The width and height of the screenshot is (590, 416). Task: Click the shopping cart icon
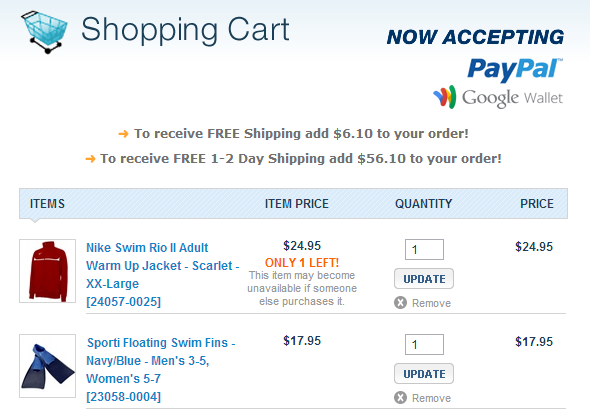[x=44, y=32]
